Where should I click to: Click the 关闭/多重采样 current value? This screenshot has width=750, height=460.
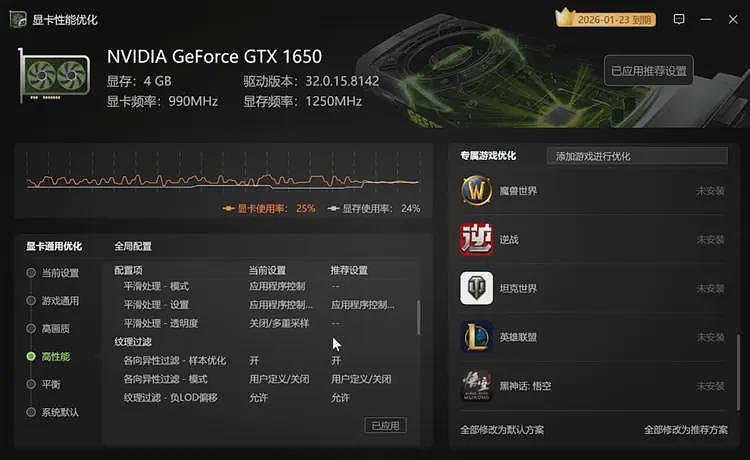279,323
